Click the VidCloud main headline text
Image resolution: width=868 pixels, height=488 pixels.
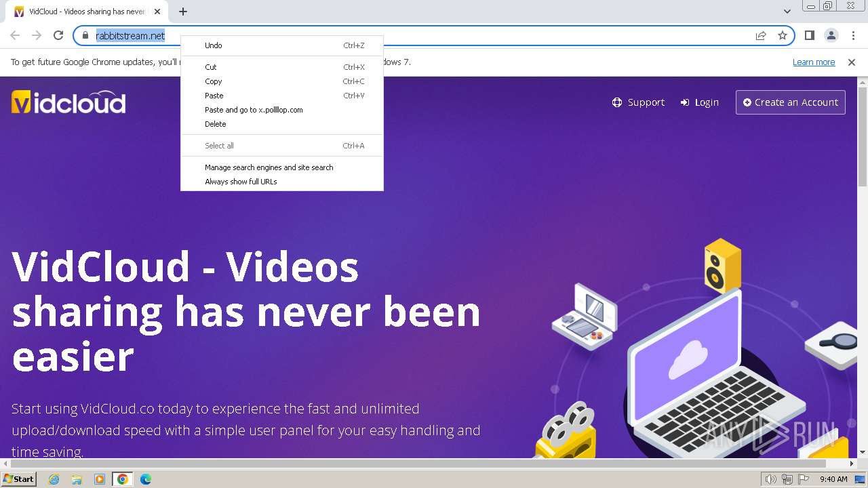[246, 311]
